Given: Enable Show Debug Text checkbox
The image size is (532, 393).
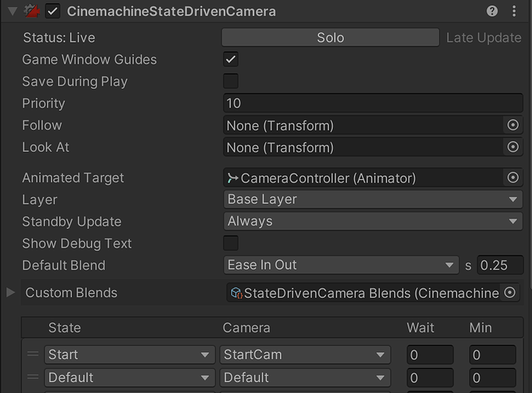Looking at the screenshot, I should 231,243.
